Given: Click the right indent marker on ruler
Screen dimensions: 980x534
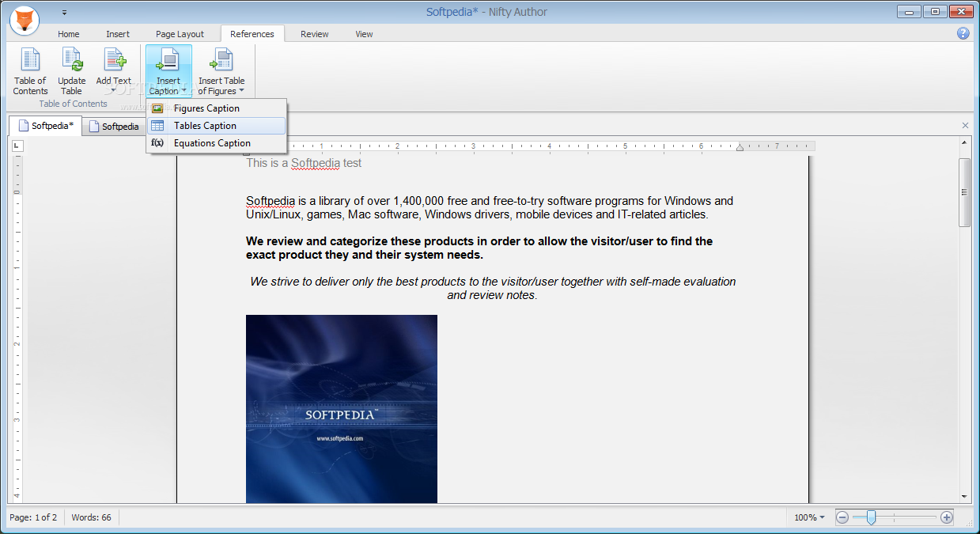Looking at the screenshot, I should coord(740,146).
